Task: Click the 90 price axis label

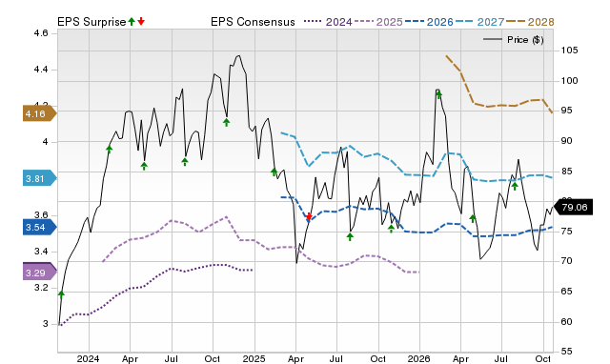Action: (x=567, y=141)
